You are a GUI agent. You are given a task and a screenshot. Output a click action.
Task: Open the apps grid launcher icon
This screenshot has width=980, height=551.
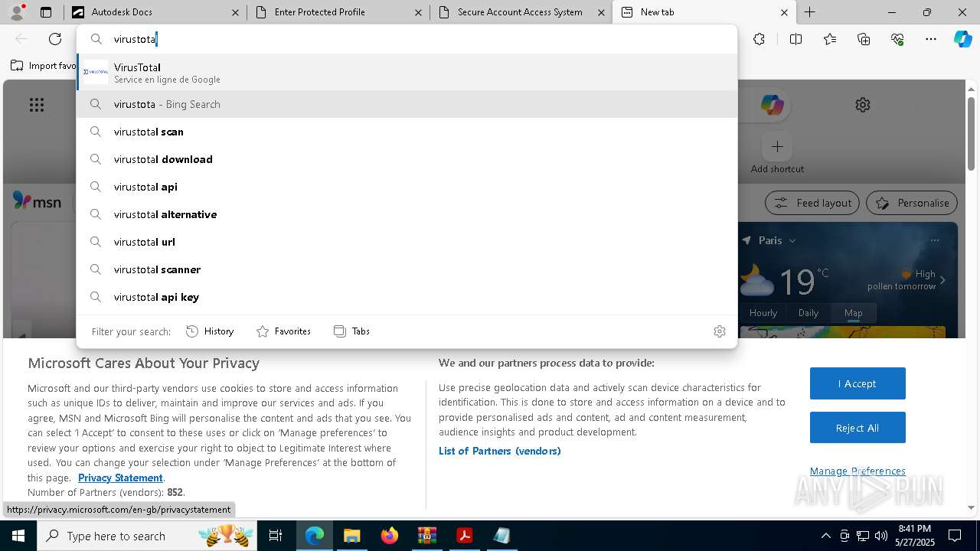pyautogui.click(x=37, y=105)
